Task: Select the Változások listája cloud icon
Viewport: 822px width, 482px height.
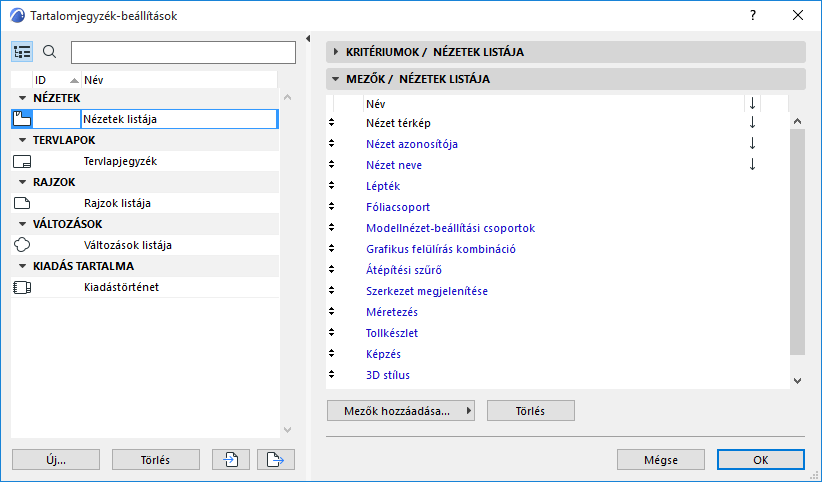Action: point(23,245)
